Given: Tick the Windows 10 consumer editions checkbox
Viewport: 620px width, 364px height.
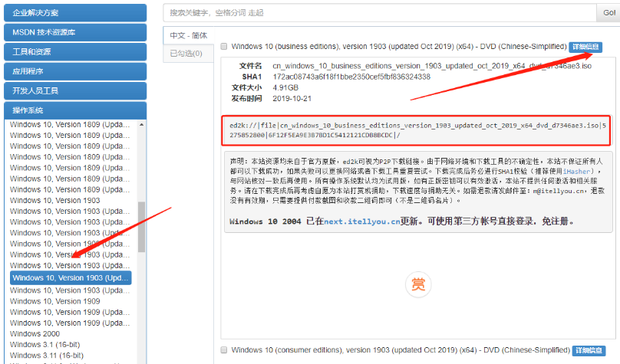Looking at the screenshot, I should [x=224, y=349].
